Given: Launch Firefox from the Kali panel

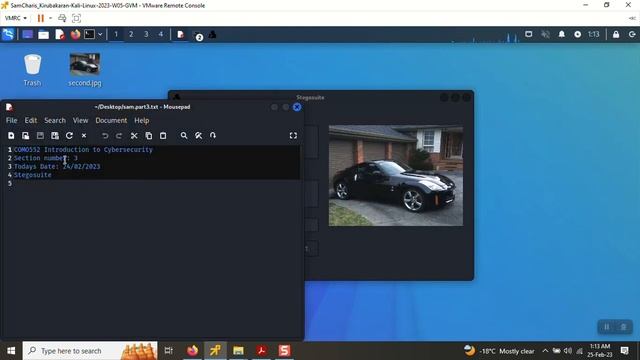Looking at the screenshot, I should [75, 35].
